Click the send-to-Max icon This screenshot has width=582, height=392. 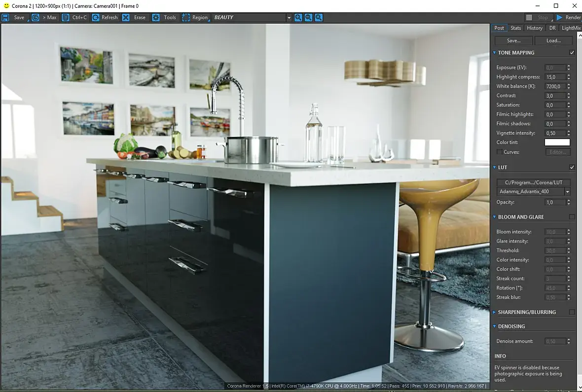pos(35,17)
